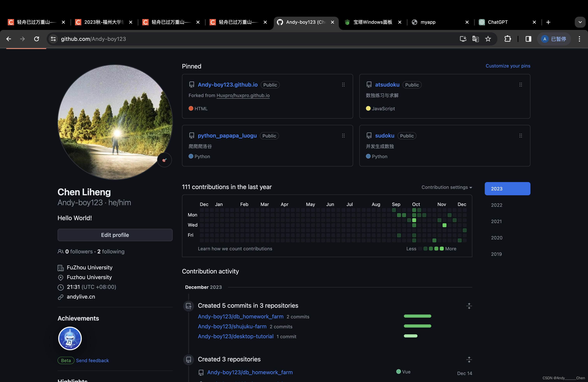Go back using browser back arrow
588x382 pixels.
(x=9, y=39)
